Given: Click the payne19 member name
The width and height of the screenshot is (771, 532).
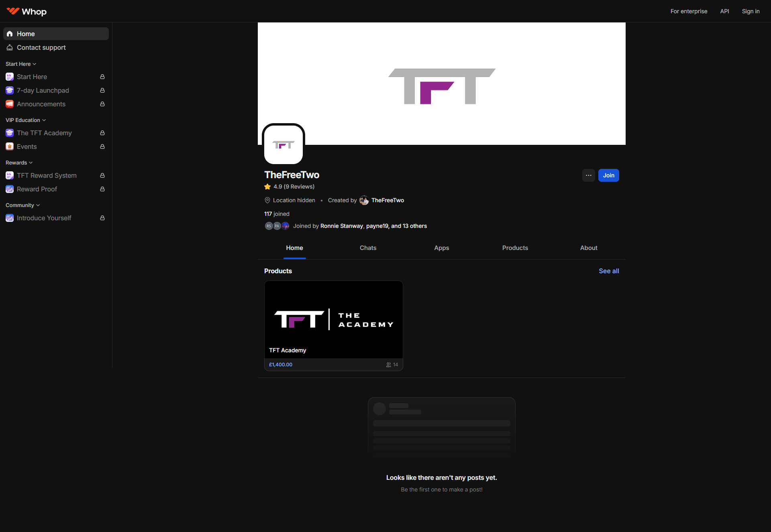Looking at the screenshot, I should (x=377, y=226).
